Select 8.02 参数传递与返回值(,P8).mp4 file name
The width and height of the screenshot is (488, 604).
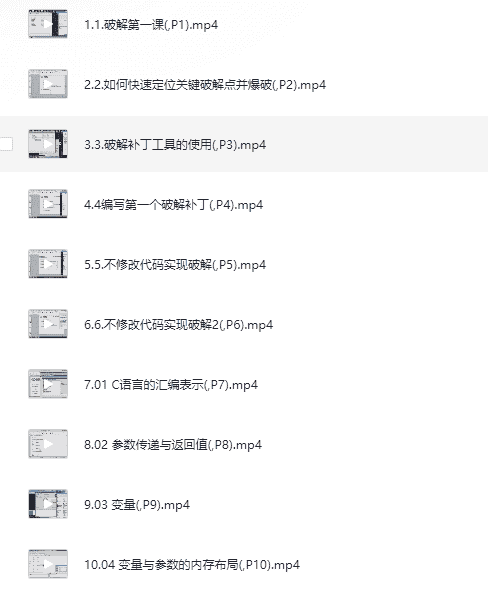173,445
